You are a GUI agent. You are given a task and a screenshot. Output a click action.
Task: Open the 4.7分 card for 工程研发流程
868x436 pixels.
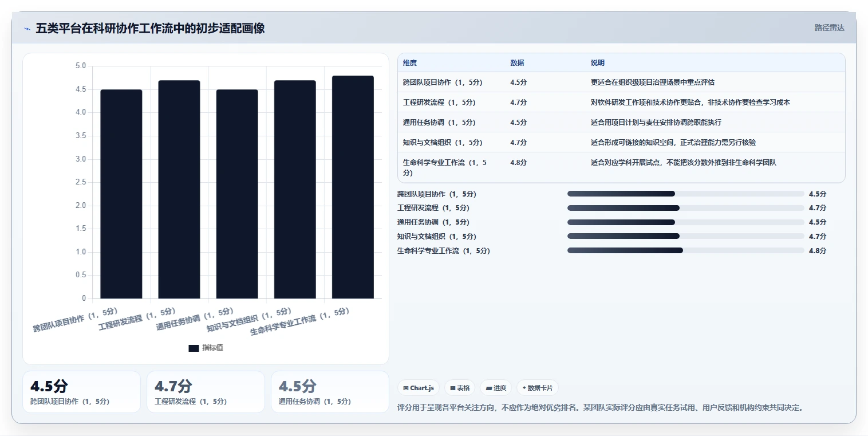click(x=206, y=392)
